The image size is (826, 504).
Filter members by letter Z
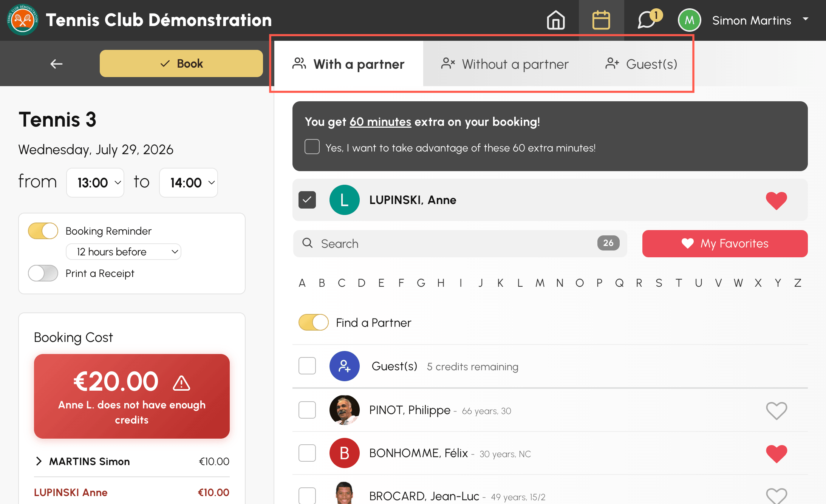click(x=798, y=283)
